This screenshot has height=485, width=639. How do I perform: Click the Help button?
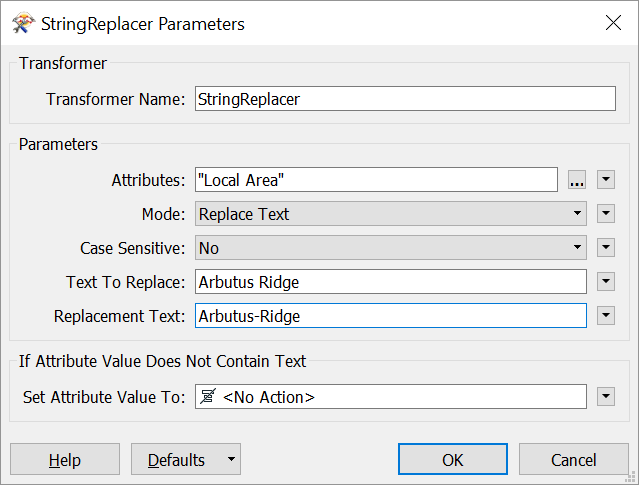(65, 459)
